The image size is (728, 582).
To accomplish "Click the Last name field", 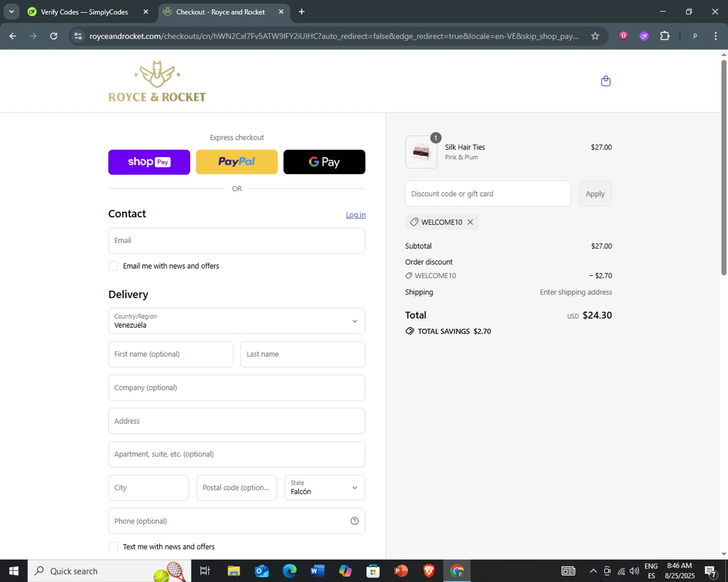I will point(303,354).
